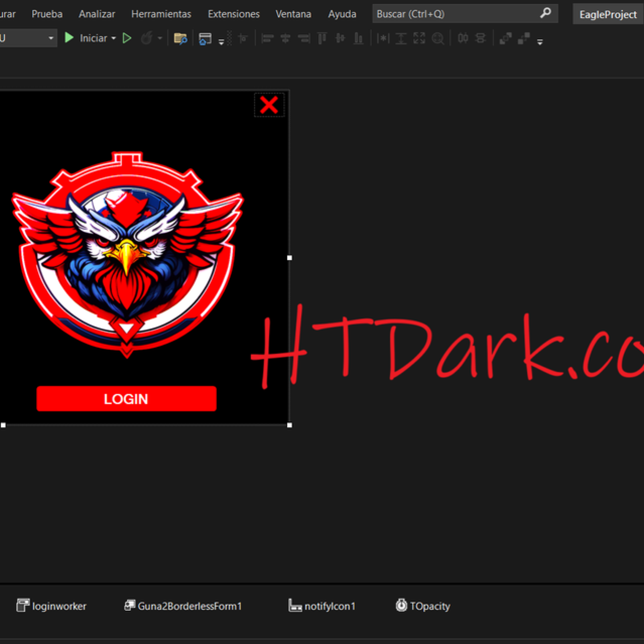Select the red X close control on form
The width and height of the screenshot is (644, 644).
pyautogui.click(x=269, y=105)
